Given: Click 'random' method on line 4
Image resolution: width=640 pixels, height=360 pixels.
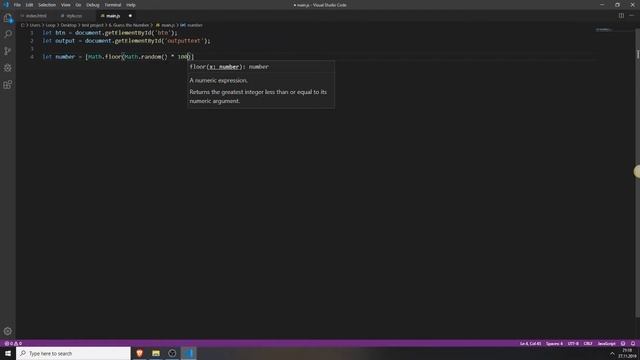Looking at the screenshot, I should point(151,57).
